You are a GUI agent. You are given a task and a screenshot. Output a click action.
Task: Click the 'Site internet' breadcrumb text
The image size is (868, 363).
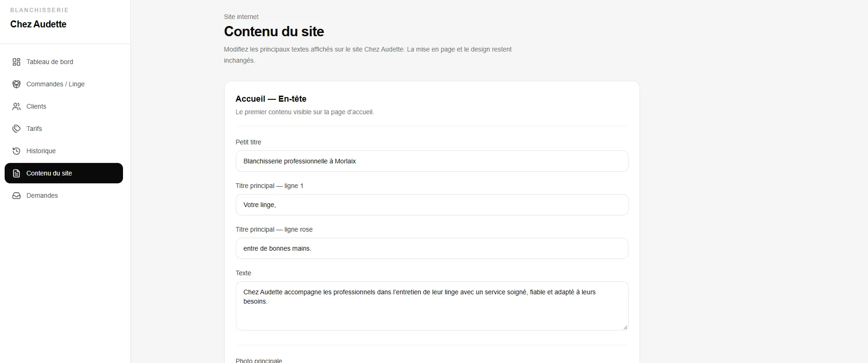tap(241, 17)
